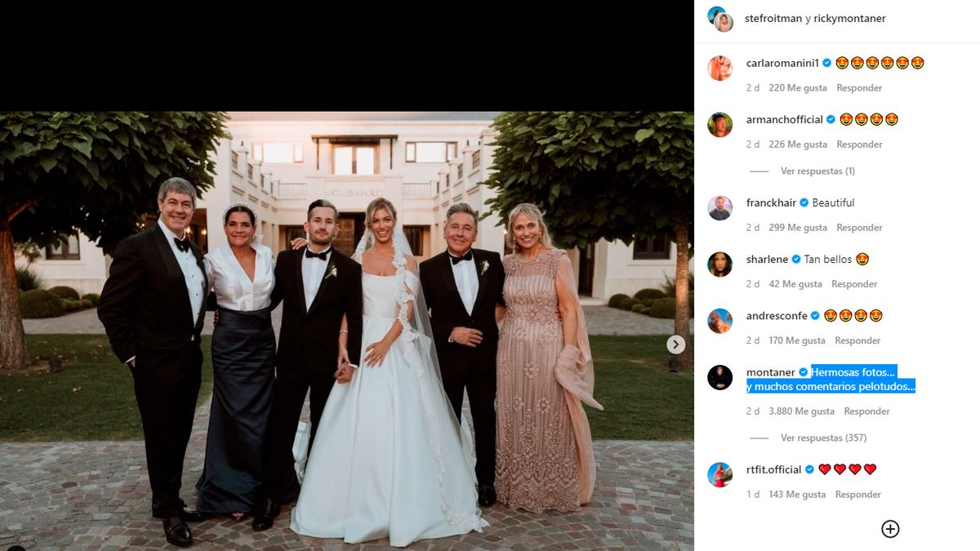Reply to carlaromanini1's comment
This screenshot has width=980, height=551.
point(859,88)
